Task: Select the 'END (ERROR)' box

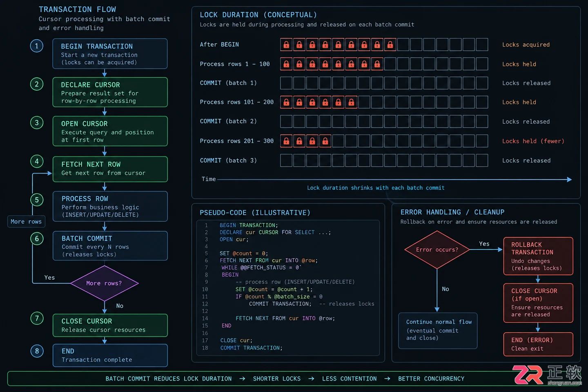Action: coord(538,344)
